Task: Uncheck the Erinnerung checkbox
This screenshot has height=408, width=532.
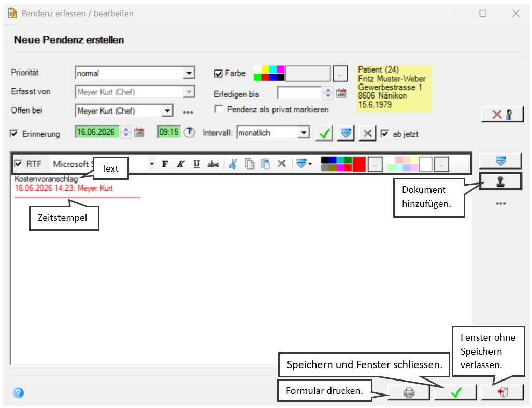Action: pos(14,134)
